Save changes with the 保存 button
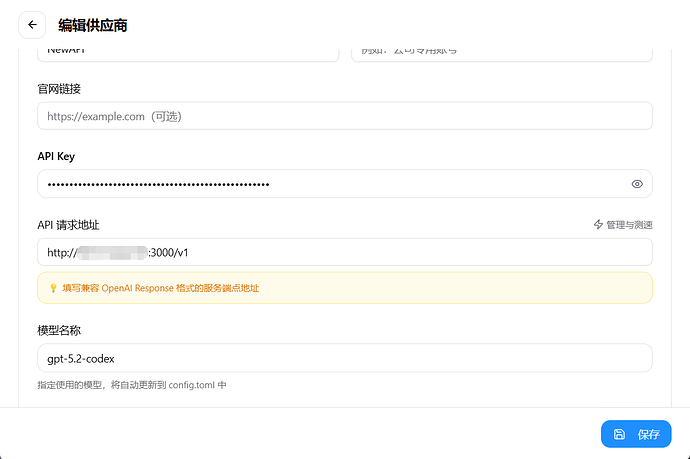The image size is (690, 459). 636,434
